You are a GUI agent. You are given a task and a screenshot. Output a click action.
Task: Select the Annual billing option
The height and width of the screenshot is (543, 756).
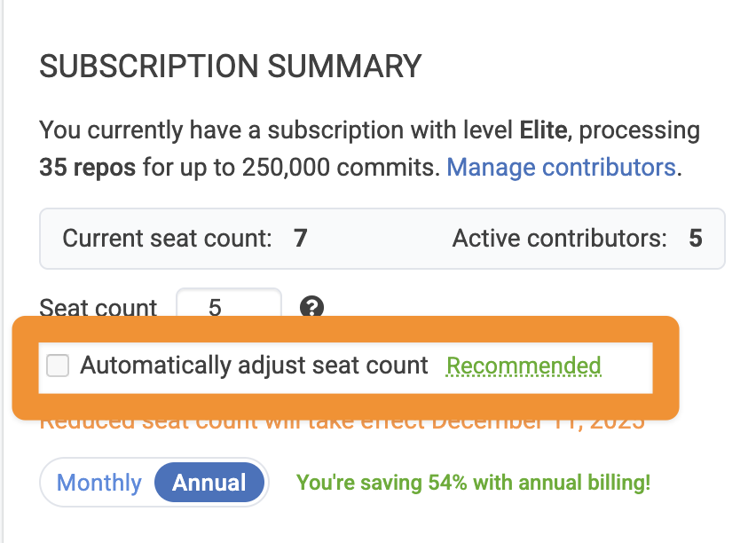(x=209, y=483)
